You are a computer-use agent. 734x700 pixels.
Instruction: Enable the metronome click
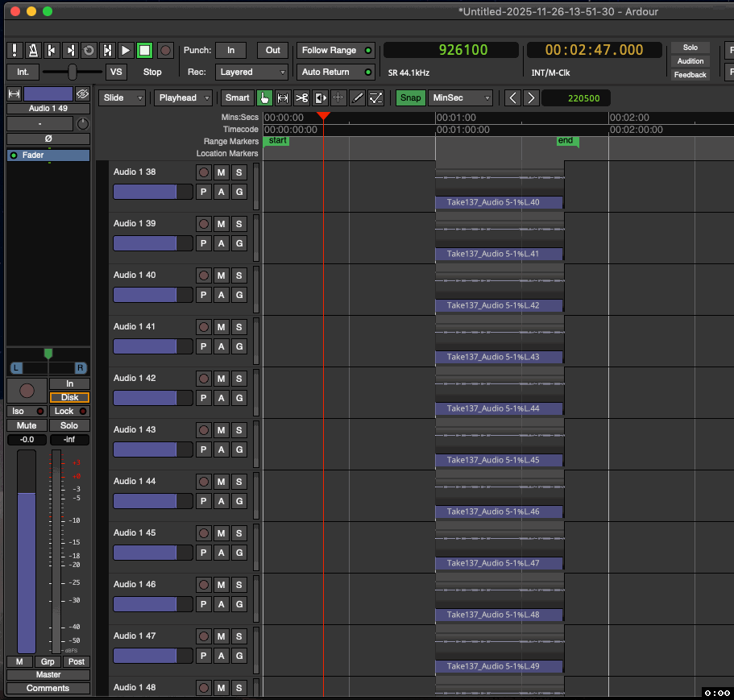[x=33, y=50]
